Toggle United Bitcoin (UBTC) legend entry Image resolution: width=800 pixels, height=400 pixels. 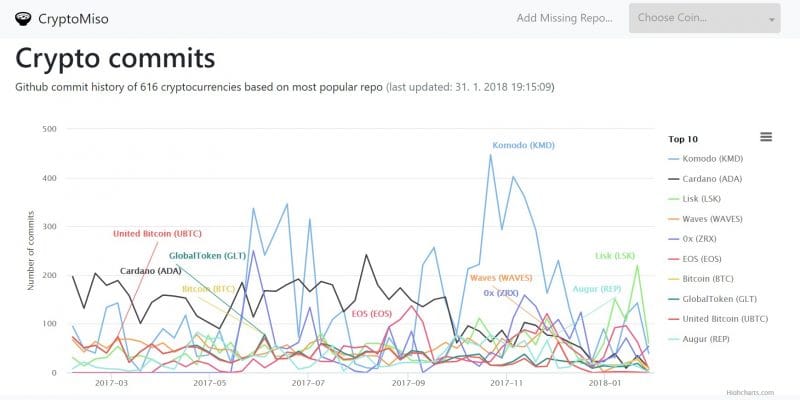[x=718, y=319]
